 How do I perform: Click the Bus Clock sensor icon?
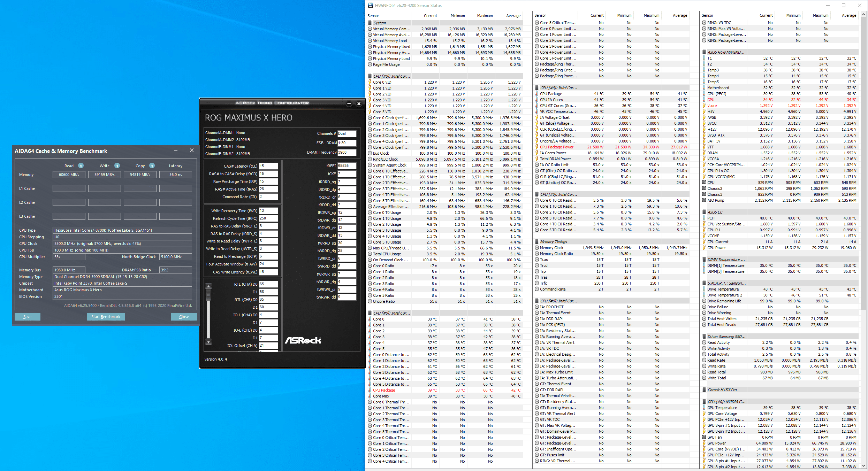(370, 153)
